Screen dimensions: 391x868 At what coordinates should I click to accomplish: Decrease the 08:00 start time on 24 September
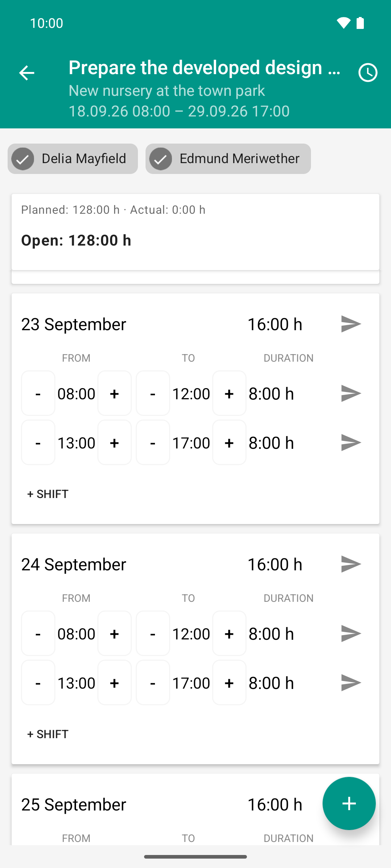(x=38, y=633)
